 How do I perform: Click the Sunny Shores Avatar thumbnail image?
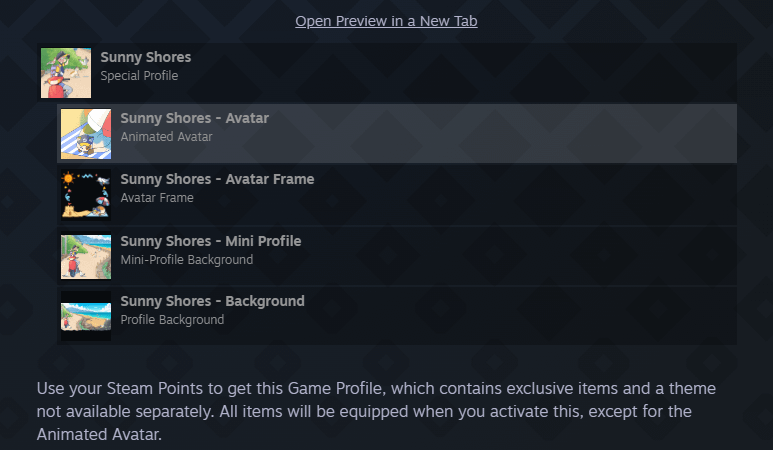86,134
